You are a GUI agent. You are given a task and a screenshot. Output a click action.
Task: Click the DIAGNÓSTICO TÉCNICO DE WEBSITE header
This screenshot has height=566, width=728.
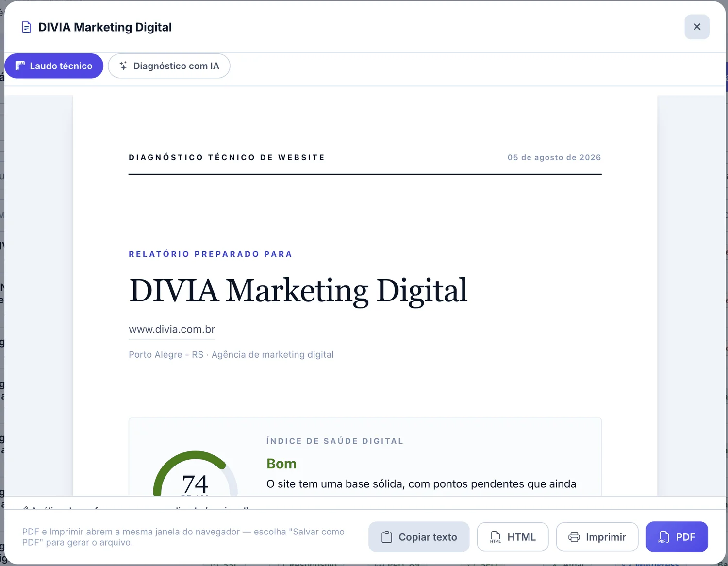click(227, 157)
